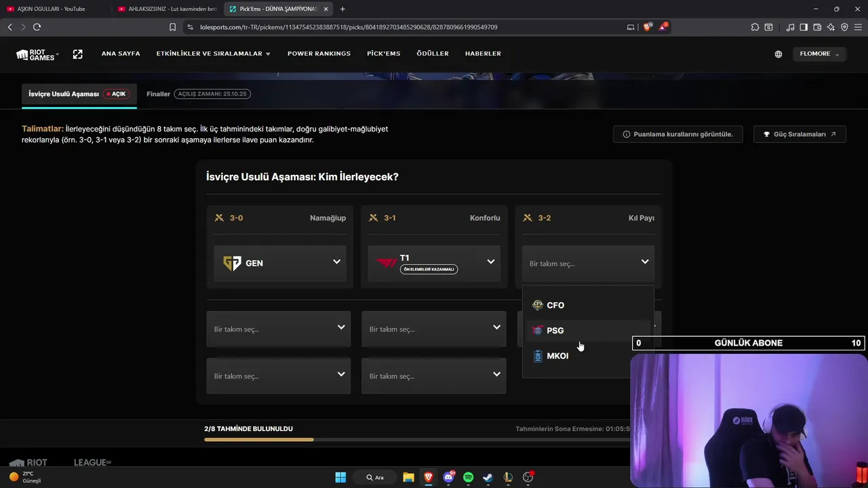
Task: Click the language globe icon
Action: [778, 54]
